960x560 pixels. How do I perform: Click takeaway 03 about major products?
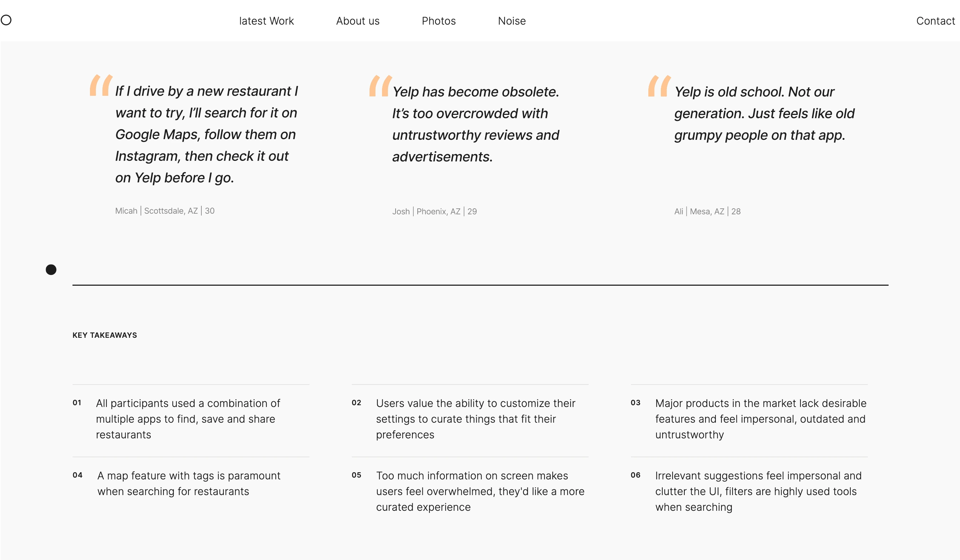(749, 419)
